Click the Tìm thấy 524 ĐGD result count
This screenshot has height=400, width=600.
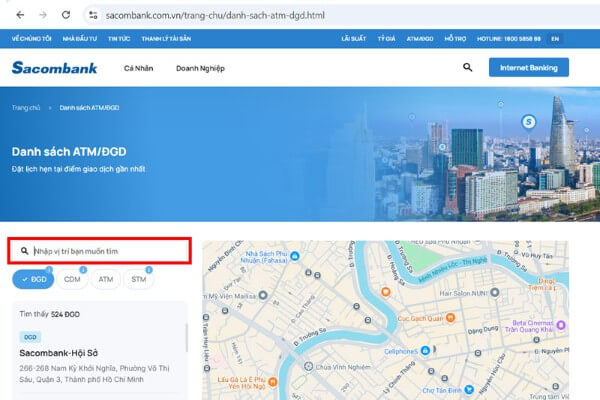click(x=50, y=314)
